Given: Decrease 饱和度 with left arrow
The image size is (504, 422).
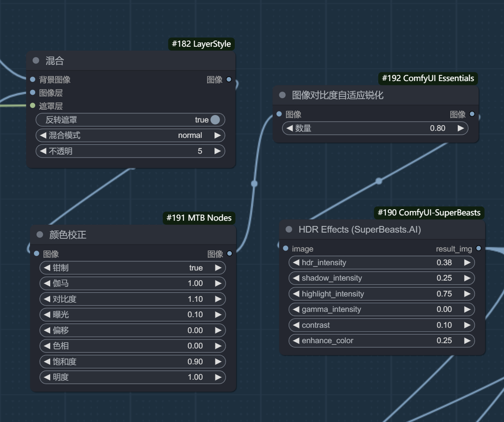Looking at the screenshot, I should (x=47, y=362).
